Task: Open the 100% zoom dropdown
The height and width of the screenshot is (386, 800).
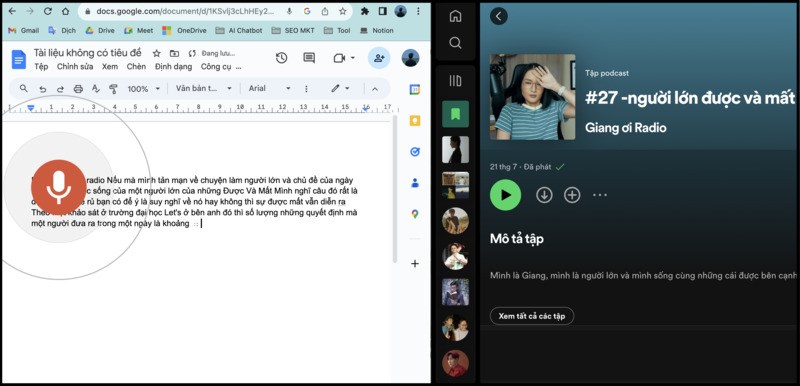Action: (143, 89)
